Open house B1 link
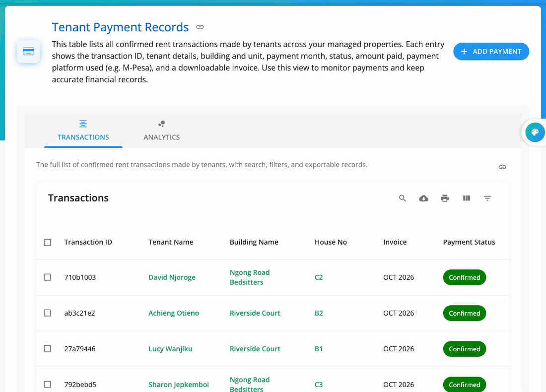This screenshot has height=392, width=546. pyautogui.click(x=319, y=349)
